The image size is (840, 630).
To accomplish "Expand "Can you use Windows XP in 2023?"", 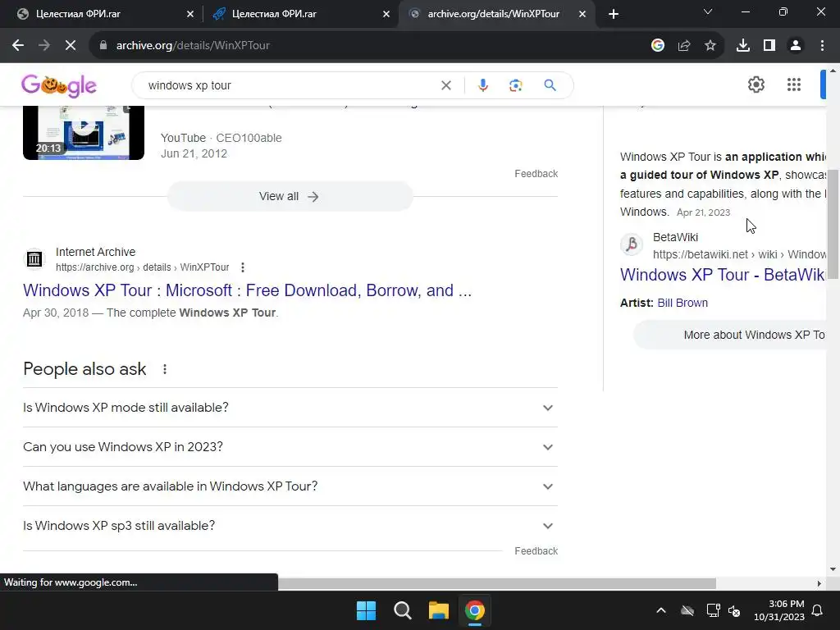I will 290,447.
